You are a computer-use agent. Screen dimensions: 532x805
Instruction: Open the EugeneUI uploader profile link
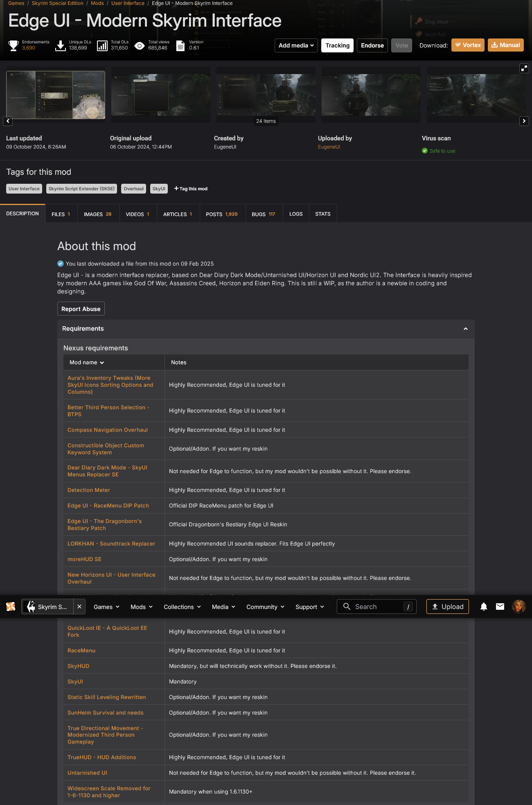click(x=329, y=147)
